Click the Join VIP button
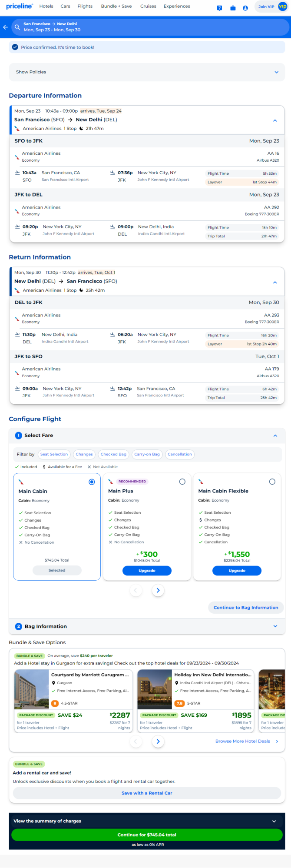The height and width of the screenshot is (868, 291). click(271, 7)
